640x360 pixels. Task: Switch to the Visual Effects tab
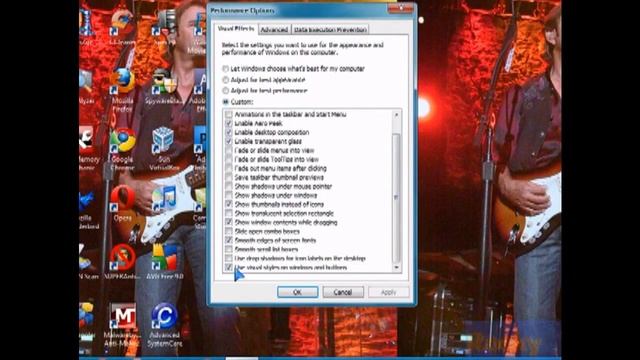tap(236, 29)
